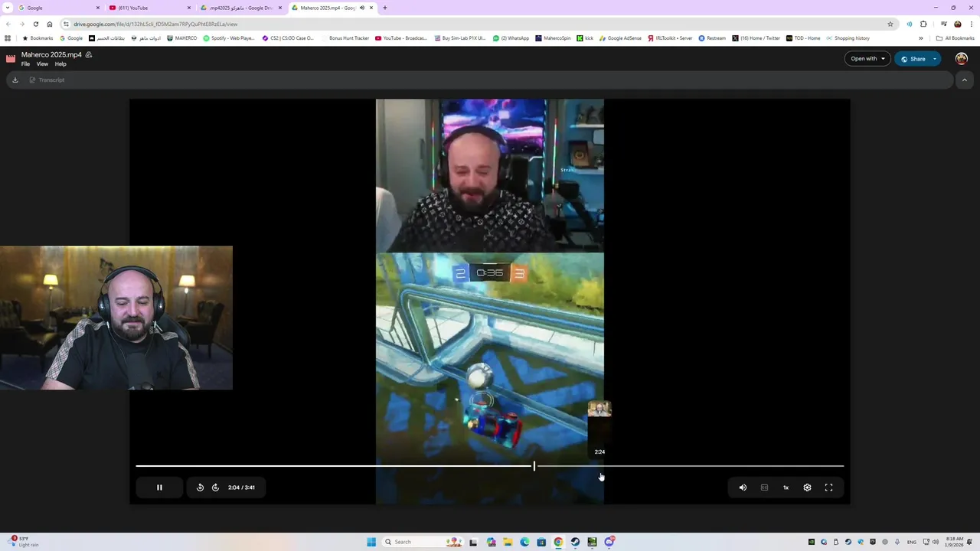Open the Shopping history bookmark
This screenshot has height=551, width=980.
(848, 38)
